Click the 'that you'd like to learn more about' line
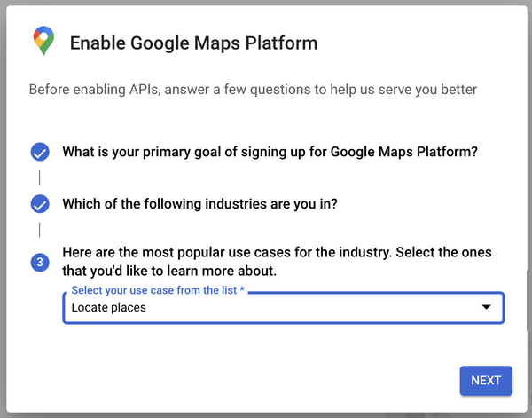The height and width of the screenshot is (418, 532). click(x=169, y=271)
